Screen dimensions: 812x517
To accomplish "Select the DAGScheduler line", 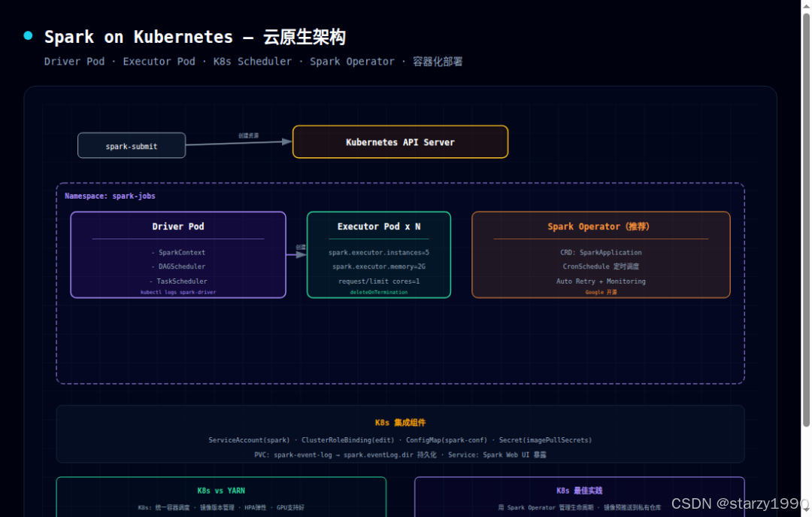I will (x=178, y=266).
